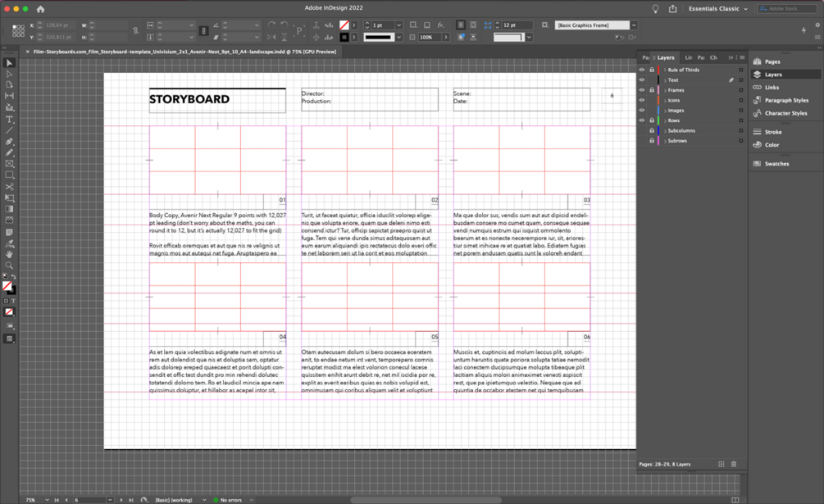
Task: Expand the Rule of Thirds layer
Action: (x=665, y=70)
